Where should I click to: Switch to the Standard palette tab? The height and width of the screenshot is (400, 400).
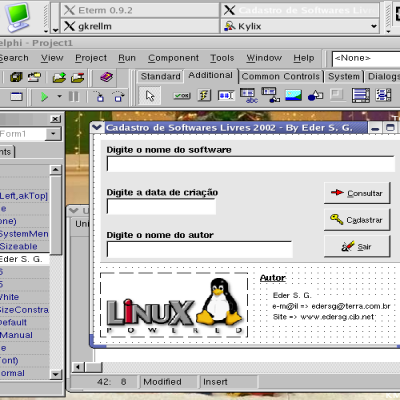click(160, 76)
